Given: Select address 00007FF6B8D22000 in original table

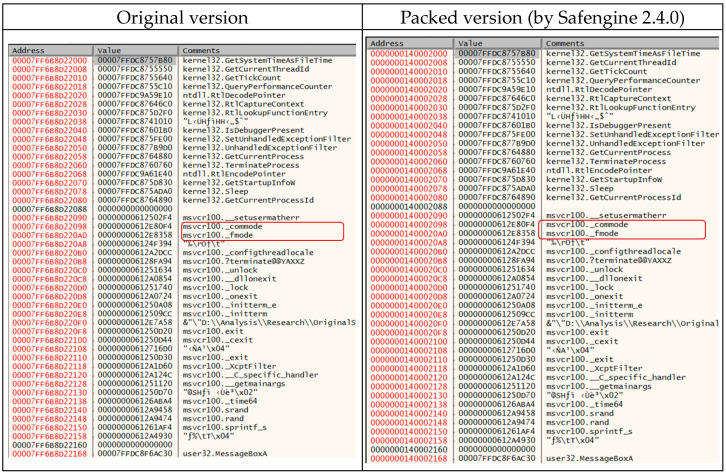Looking at the screenshot, I should pos(50,61).
